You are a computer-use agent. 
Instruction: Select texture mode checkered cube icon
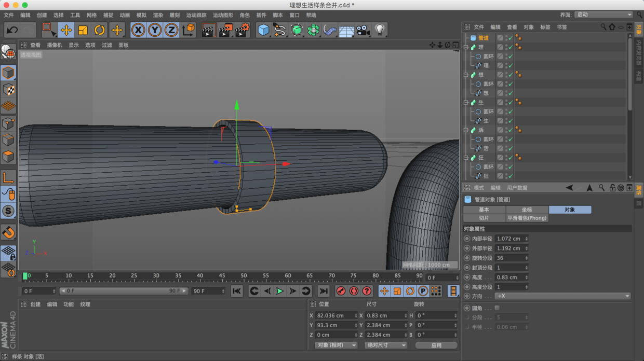pos(8,90)
